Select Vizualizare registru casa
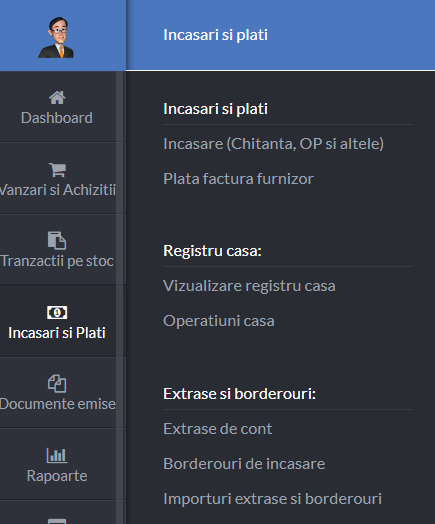 click(x=249, y=286)
